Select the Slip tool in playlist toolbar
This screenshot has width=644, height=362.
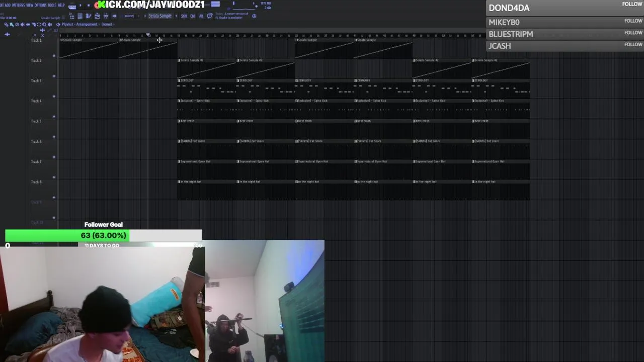[28, 25]
